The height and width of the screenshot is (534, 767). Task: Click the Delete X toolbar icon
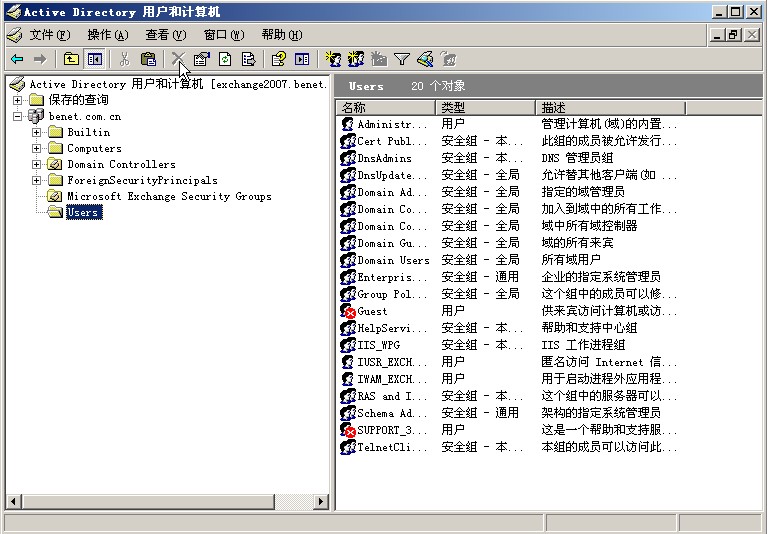coord(178,60)
